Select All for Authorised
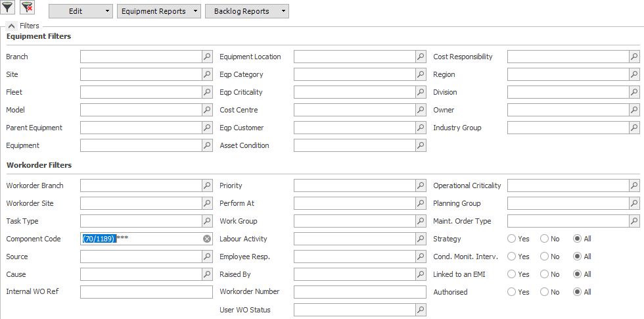The image size is (644, 319). tap(578, 292)
